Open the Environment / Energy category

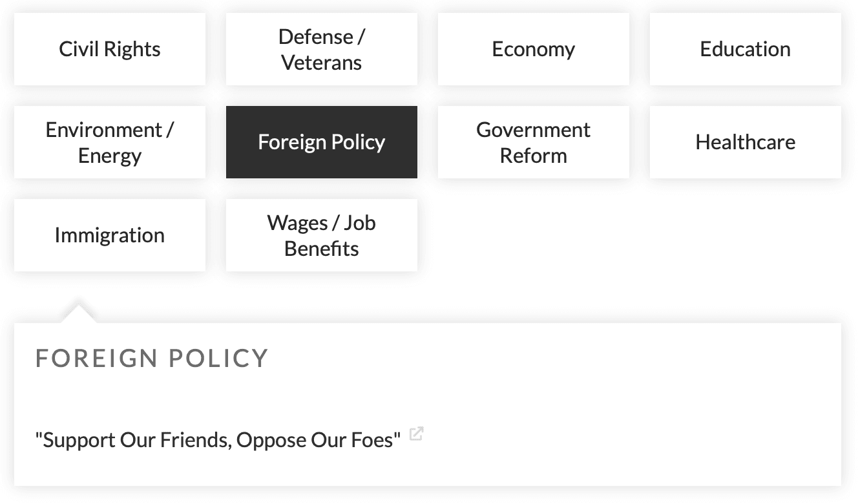(109, 142)
